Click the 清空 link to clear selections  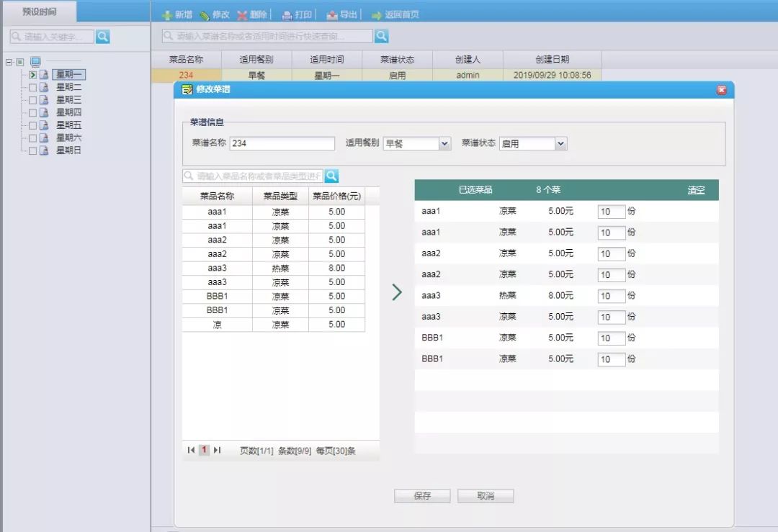point(696,190)
